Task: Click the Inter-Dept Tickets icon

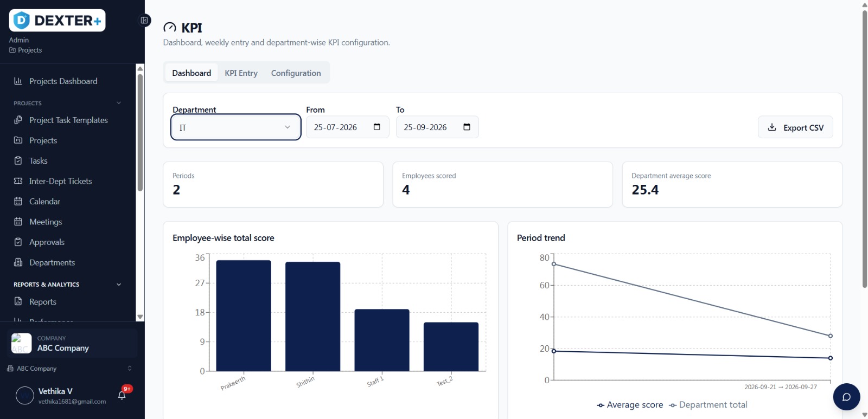Action: click(18, 181)
